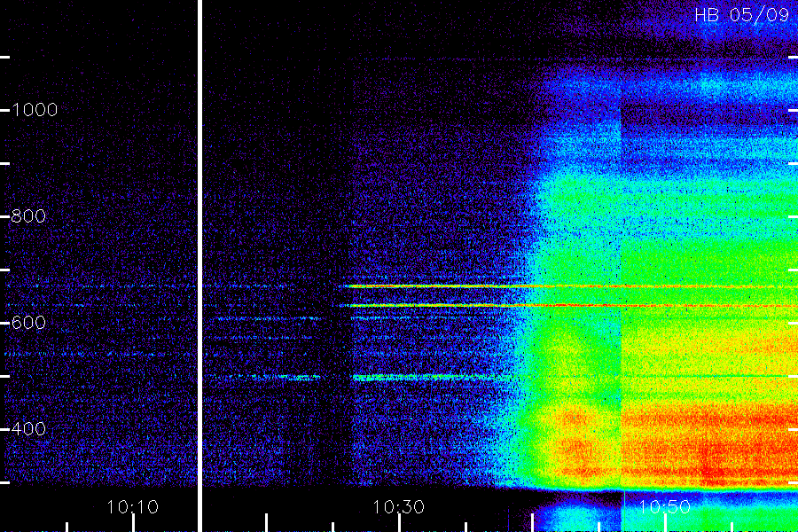Viewport: 798px width, 532px height.
Task: Click the 10:50 time axis label
Action: tap(665, 507)
